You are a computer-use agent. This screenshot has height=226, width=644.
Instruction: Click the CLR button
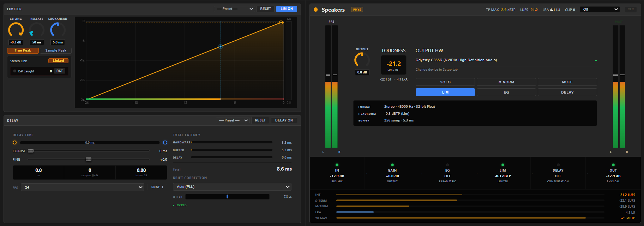click(631, 10)
